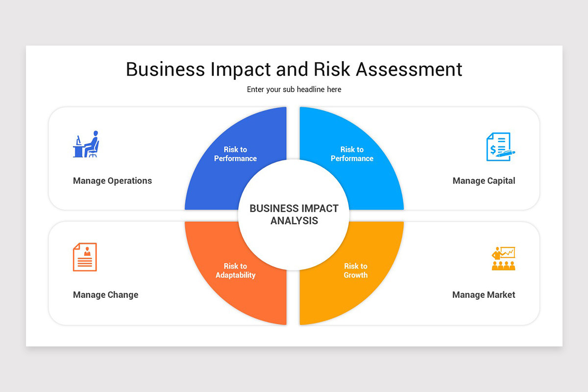This screenshot has width=588, height=392.
Task: Click the Business Impact and Risk Assessment title
Action: click(x=294, y=69)
